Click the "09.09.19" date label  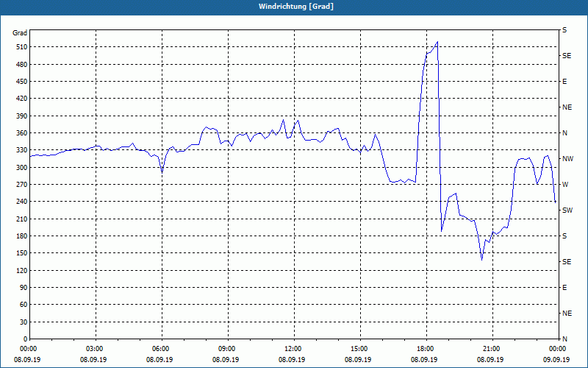coord(556,360)
